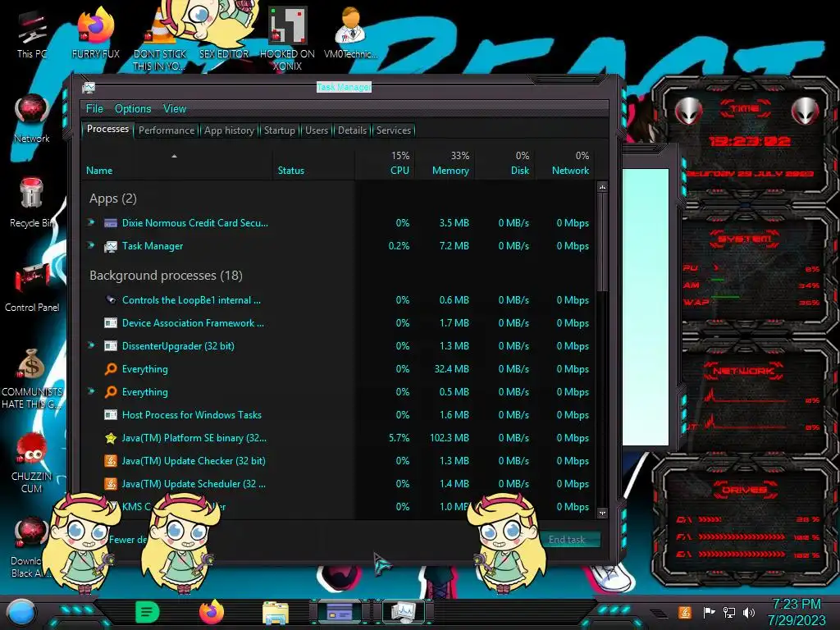Open the volume speaker tray icon
The image size is (840, 630).
pos(748,612)
